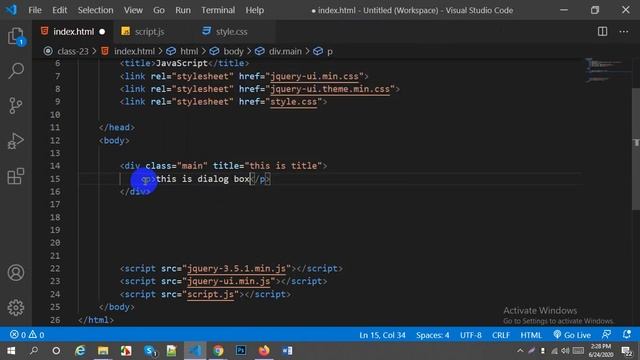Switch to the style.css tab
Viewport: 640px width, 360px height.
(x=231, y=31)
